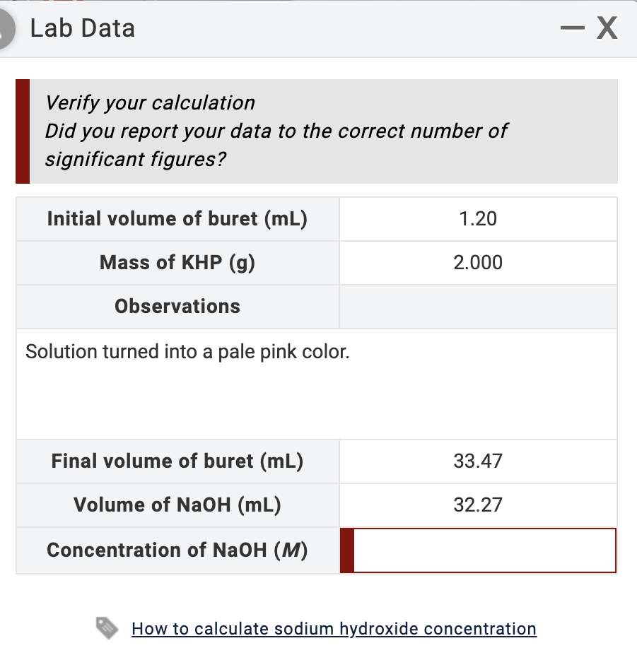Click the X icon to close Lab Data window
The image size is (637, 672).
[607, 28]
